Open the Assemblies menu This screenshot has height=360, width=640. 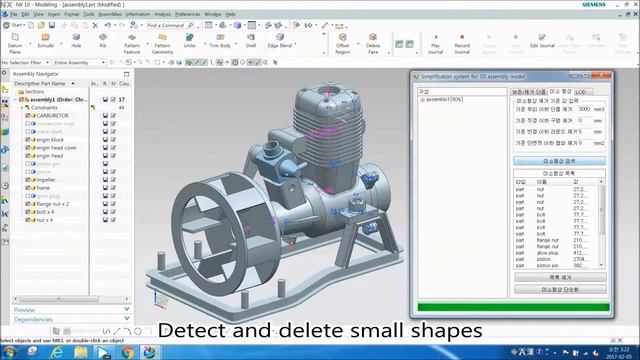110,14
